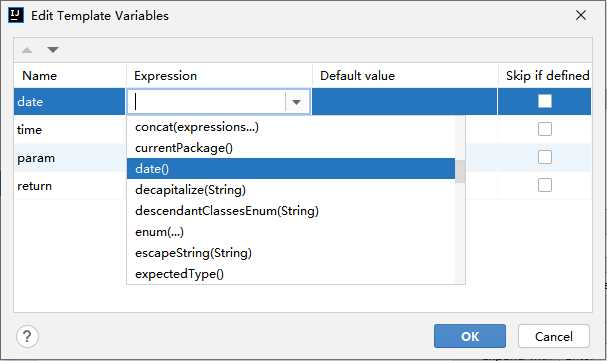Select date() from expression list
Viewport: 607px width, 361px height.
coord(291,168)
